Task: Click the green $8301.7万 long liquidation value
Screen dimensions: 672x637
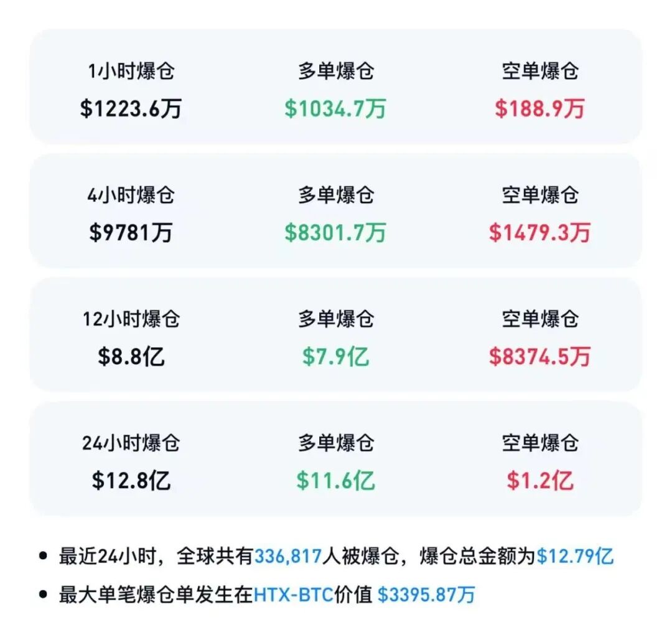Action: coord(335,232)
